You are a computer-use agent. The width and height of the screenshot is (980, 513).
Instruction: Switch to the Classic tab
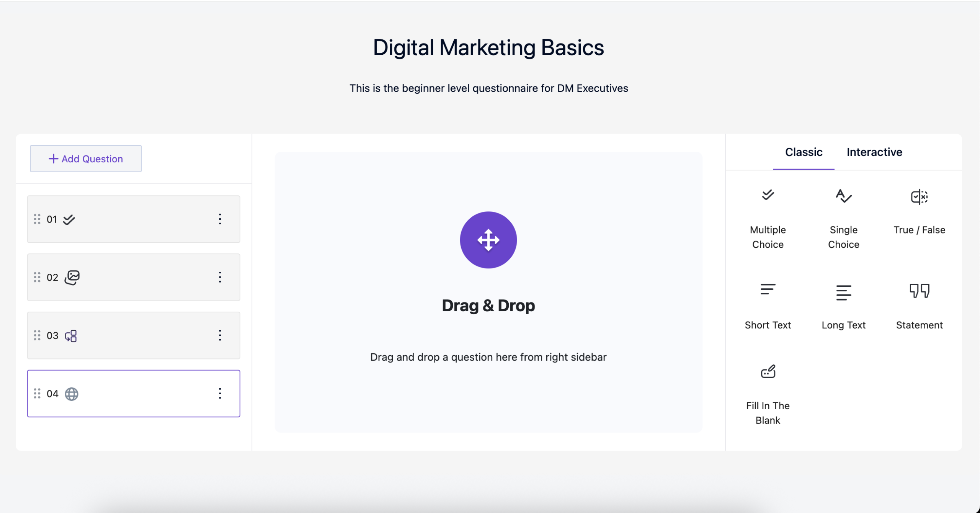[x=804, y=152]
